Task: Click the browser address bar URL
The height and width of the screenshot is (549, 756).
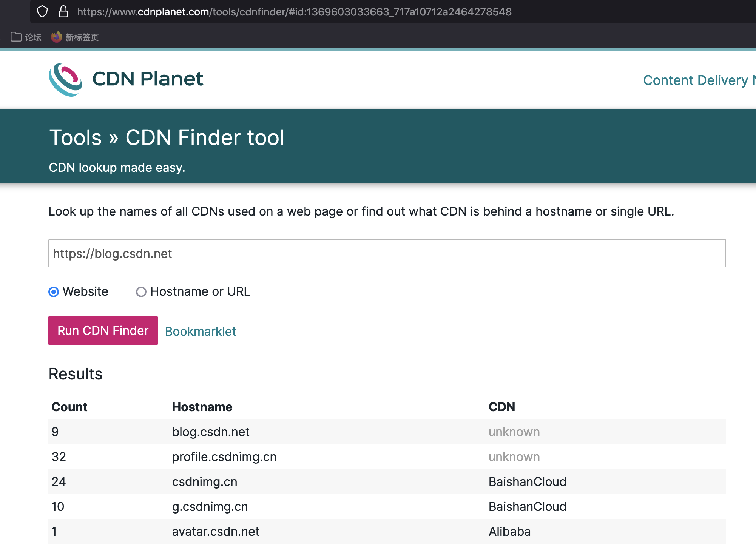Action: tap(294, 12)
